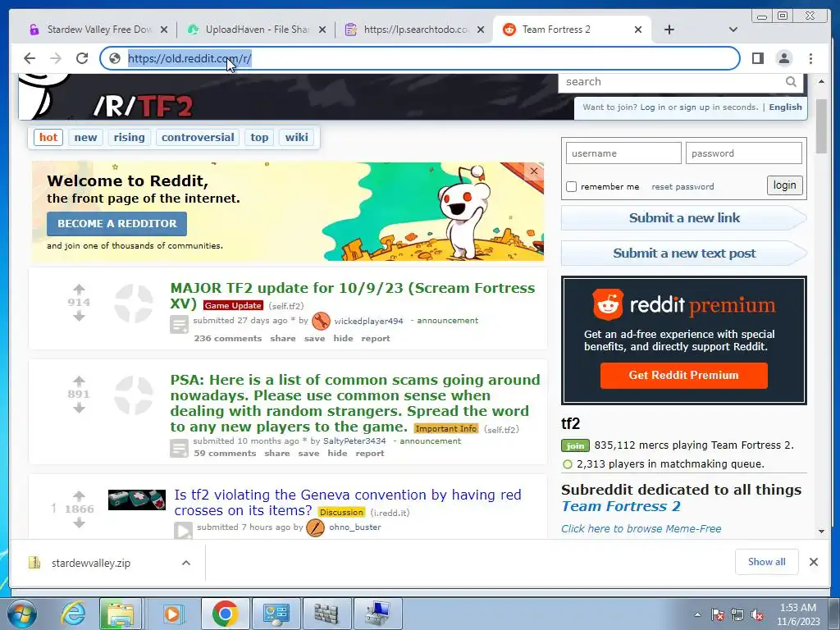The height and width of the screenshot is (630, 840).
Task: Select the hot sorting tab
Action: click(48, 137)
